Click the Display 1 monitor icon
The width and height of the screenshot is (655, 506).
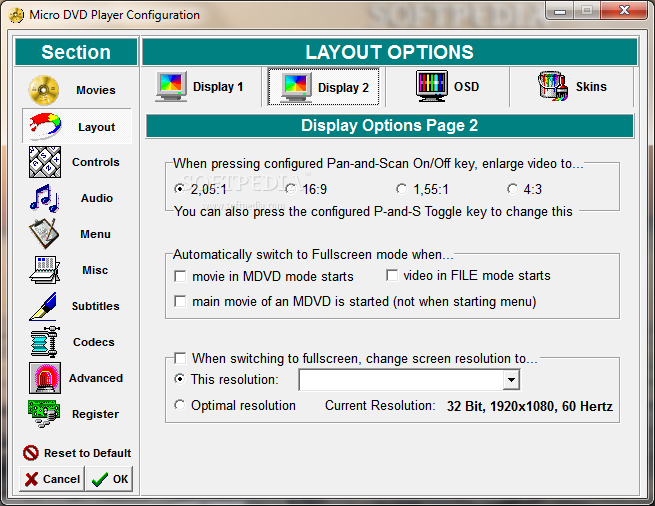[171, 86]
